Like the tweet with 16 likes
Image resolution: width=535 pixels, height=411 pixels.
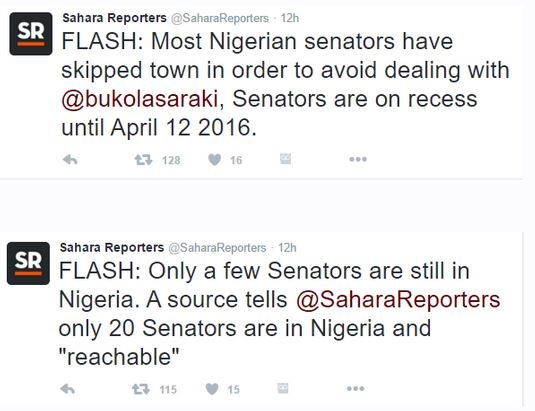point(215,160)
